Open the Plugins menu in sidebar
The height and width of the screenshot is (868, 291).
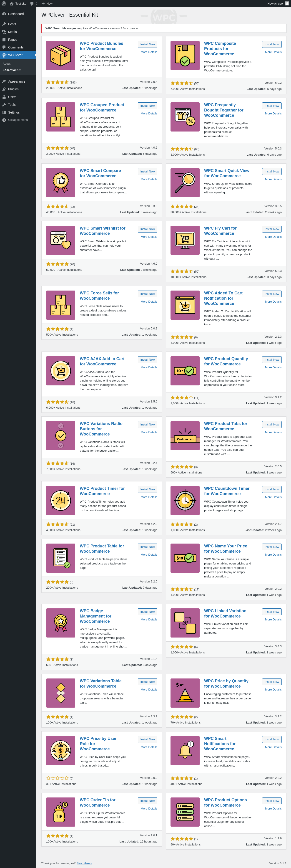click(13, 89)
